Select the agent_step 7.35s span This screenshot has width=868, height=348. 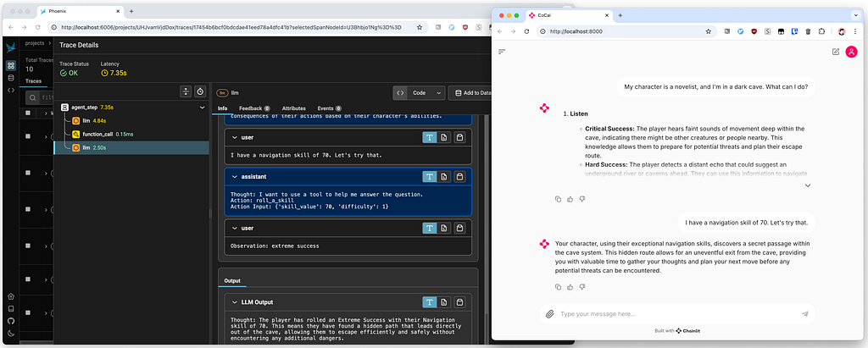click(133, 108)
